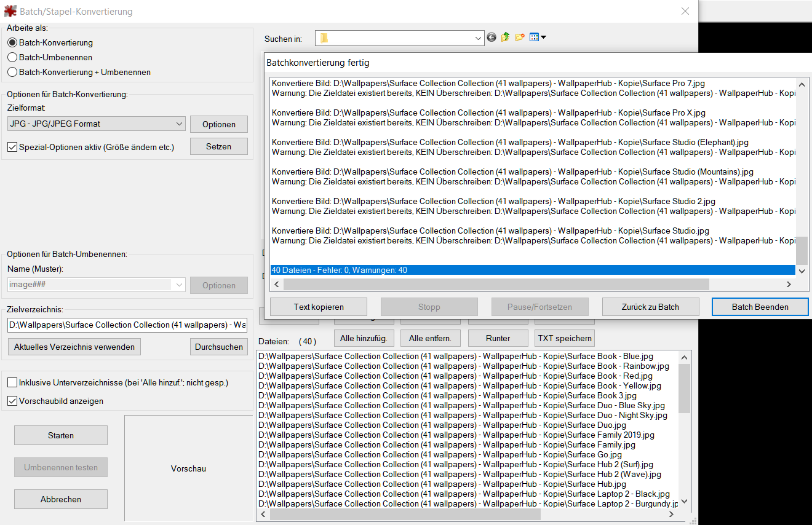
Task: Select 'Surface Hub 2 (Surf).jpg' in the file list
Action: click(x=456, y=464)
